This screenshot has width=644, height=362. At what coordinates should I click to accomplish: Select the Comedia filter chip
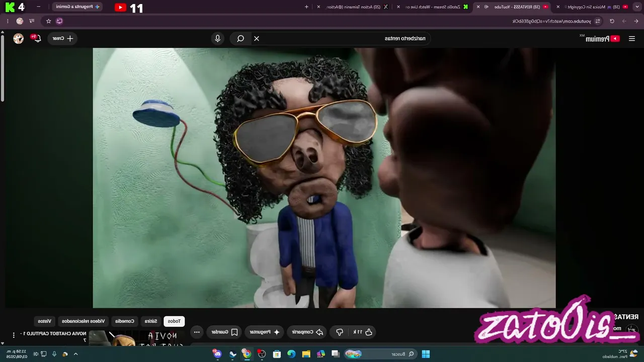125,321
